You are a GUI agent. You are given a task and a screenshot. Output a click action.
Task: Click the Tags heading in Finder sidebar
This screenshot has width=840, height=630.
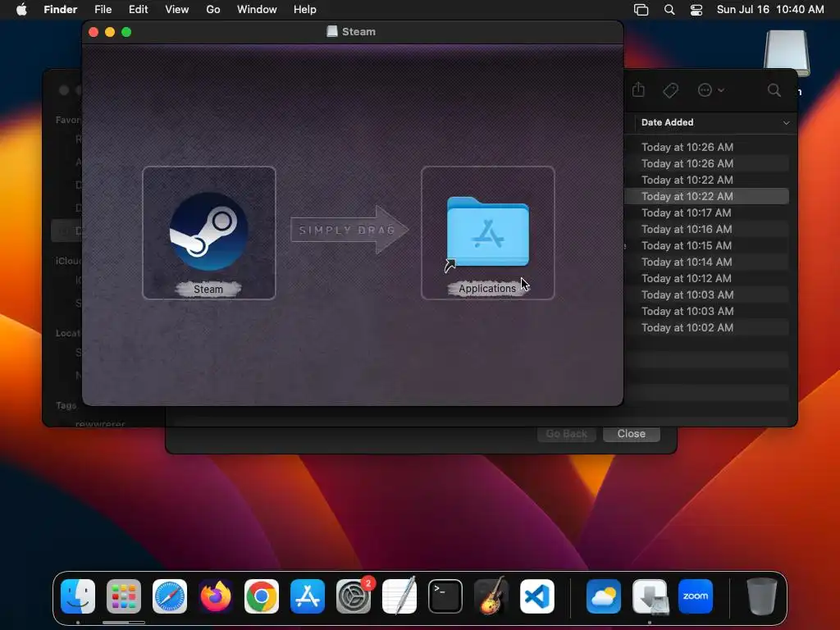coord(66,405)
